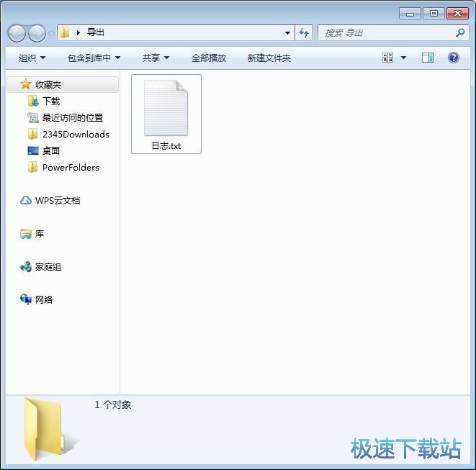The height and width of the screenshot is (470, 476).
Task: Click the 库 libraries icon
Action: pyautogui.click(x=26, y=234)
